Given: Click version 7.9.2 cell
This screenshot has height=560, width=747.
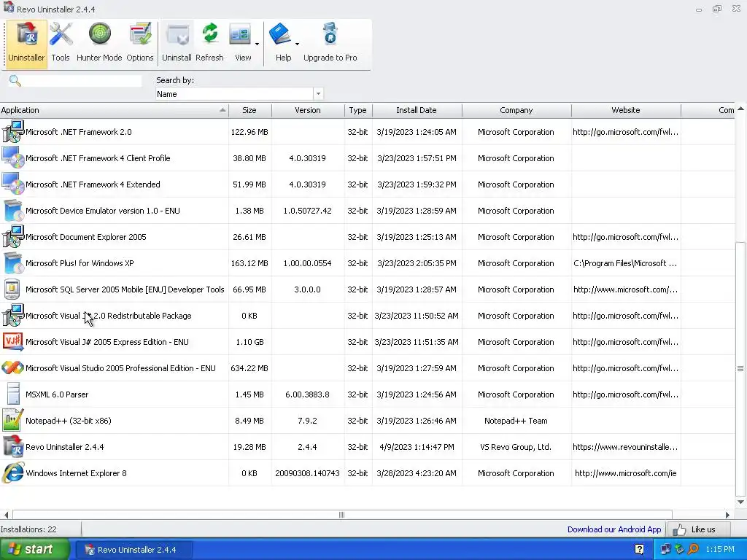Looking at the screenshot, I should tap(307, 421).
